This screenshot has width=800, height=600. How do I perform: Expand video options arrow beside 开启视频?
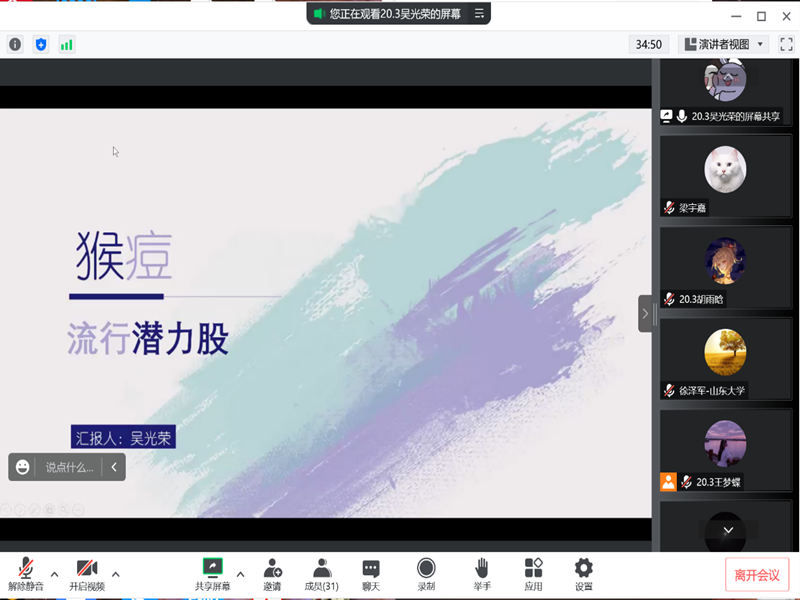click(x=116, y=574)
